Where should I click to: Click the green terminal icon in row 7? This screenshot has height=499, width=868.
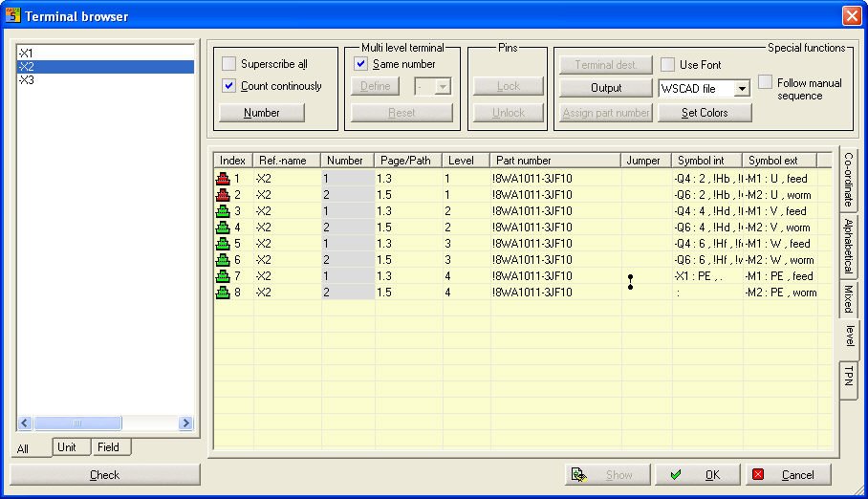tap(223, 276)
